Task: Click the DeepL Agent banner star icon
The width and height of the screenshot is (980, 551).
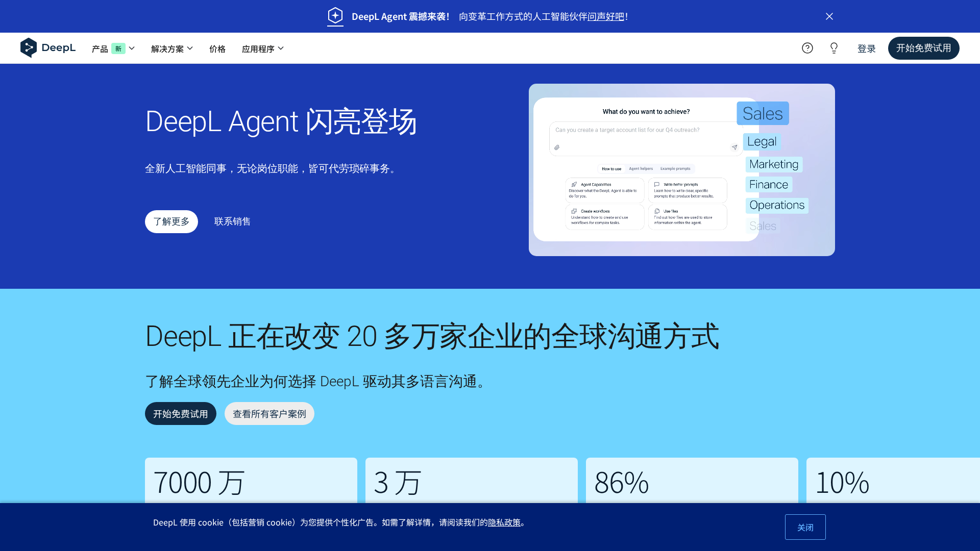Action: click(x=335, y=16)
